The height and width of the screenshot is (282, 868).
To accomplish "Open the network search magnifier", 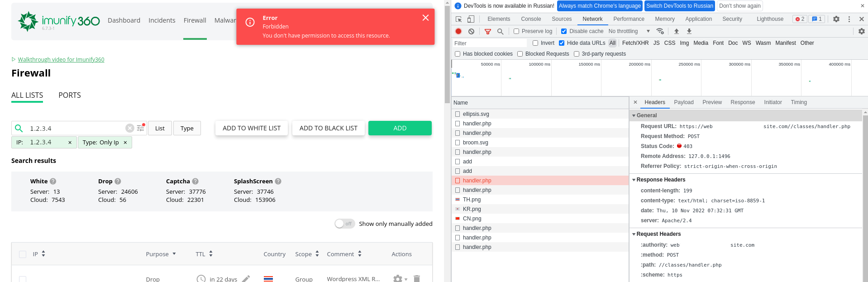I will [x=500, y=31].
